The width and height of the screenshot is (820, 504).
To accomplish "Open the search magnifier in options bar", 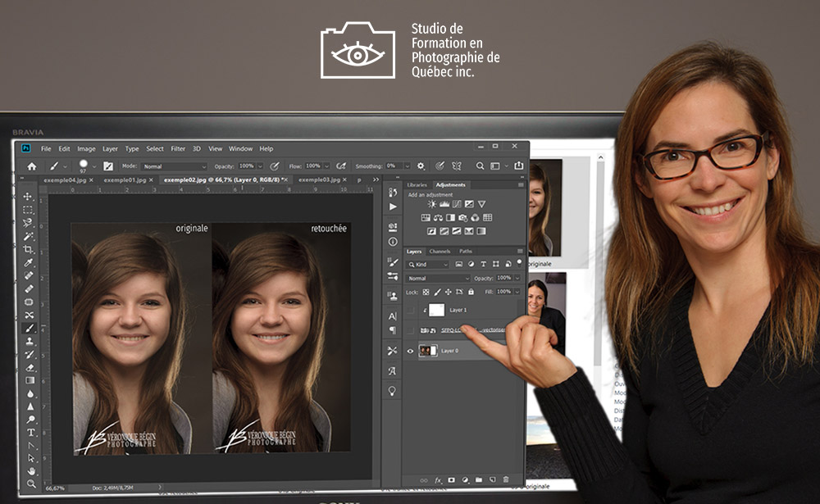I will pos(480,166).
